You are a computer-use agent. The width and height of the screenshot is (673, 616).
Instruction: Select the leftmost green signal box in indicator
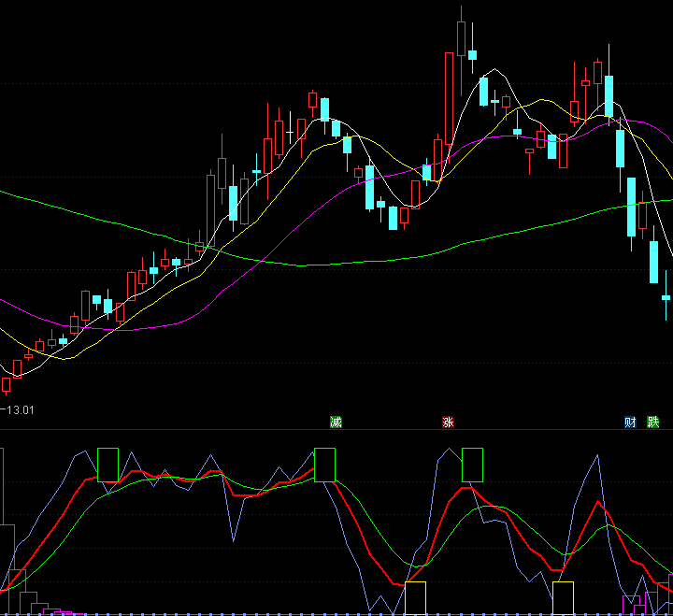[x=107, y=465]
